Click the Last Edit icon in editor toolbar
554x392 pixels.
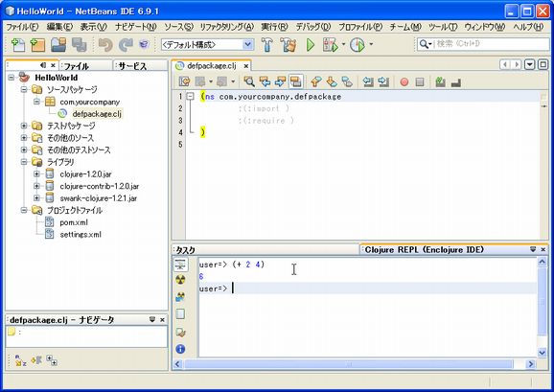(x=184, y=81)
